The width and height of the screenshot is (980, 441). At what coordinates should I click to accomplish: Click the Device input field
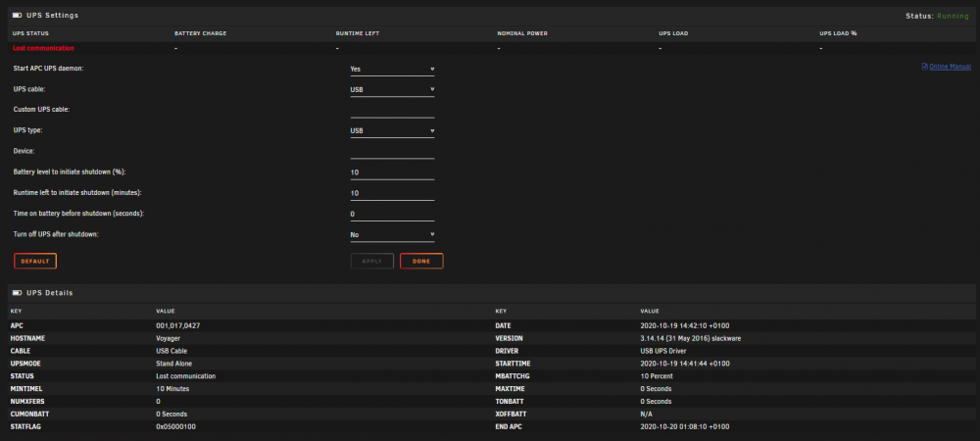point(392,152)
